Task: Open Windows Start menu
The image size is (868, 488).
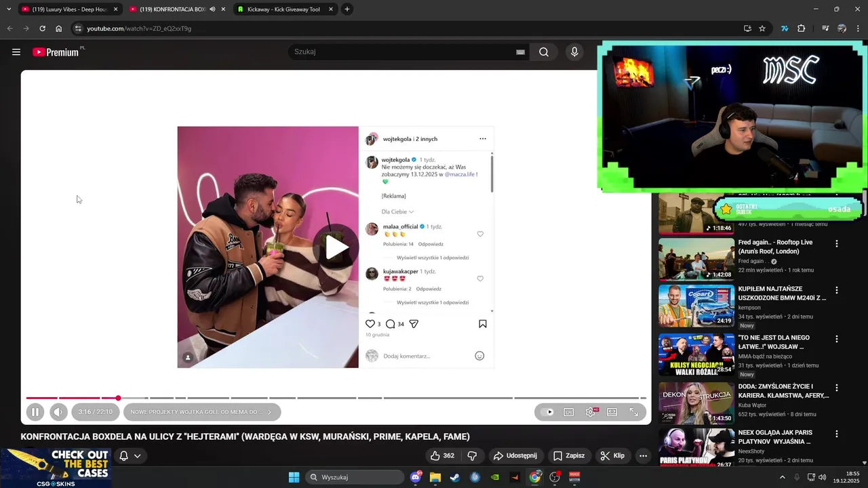Action: point(294,477)
